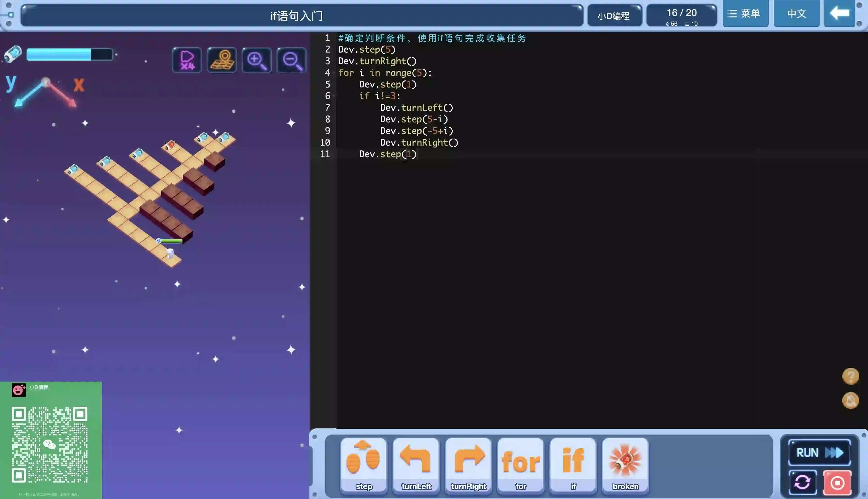The height and width of the screenshot is (499, 868).
Task: Collapse the for loop fold marker
Action: [333, 73]
